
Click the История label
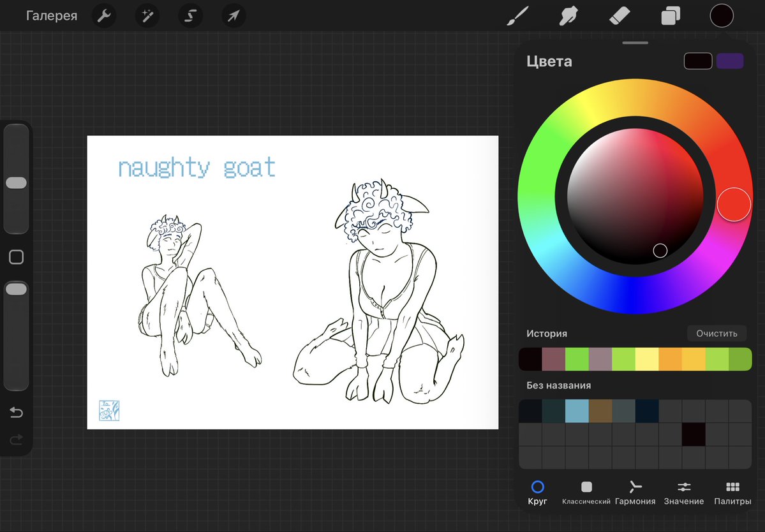tap(546, 334)
